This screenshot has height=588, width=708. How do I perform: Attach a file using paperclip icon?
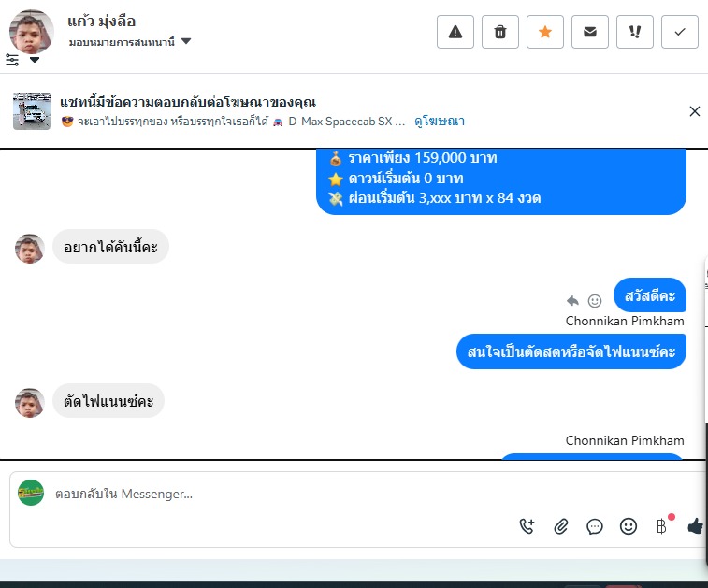click(561, 526)
